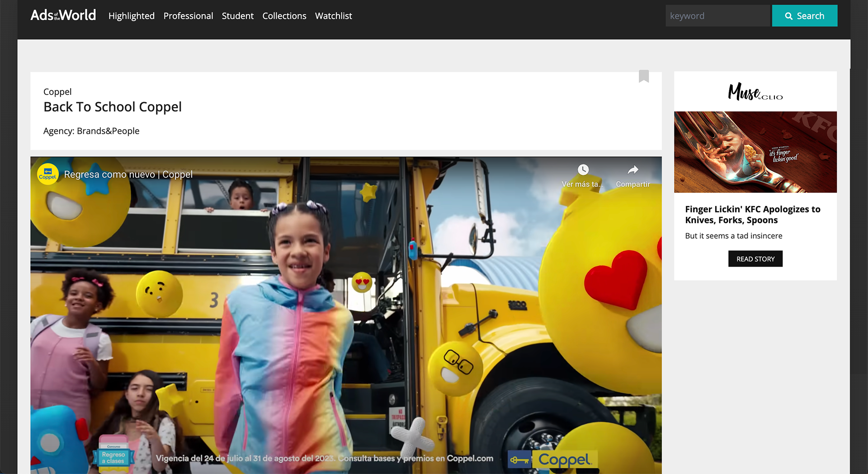Viewport: 868px width, 474px height.
Task: Bookmark this ad to the watchlist
Action: tap(644, 76)
